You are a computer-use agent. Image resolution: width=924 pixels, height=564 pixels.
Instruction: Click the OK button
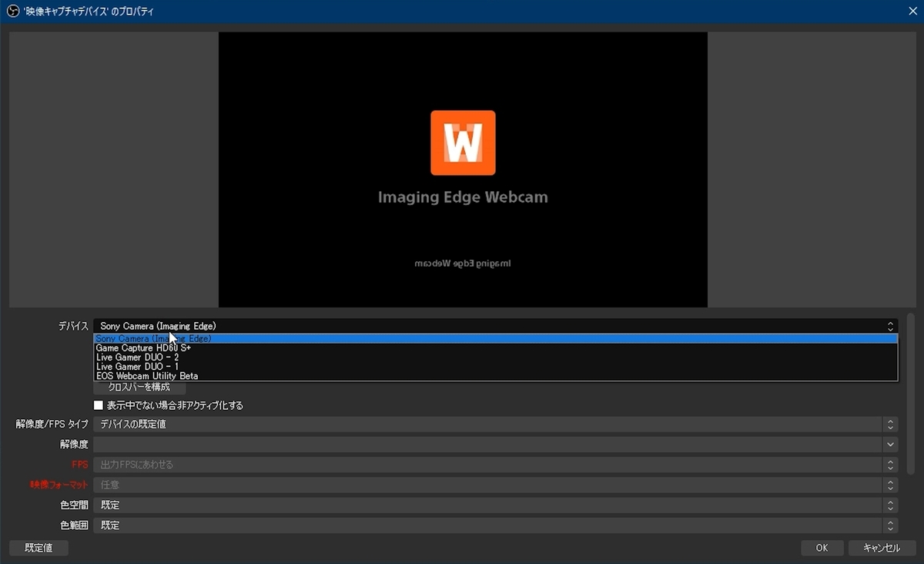point(822,548)
